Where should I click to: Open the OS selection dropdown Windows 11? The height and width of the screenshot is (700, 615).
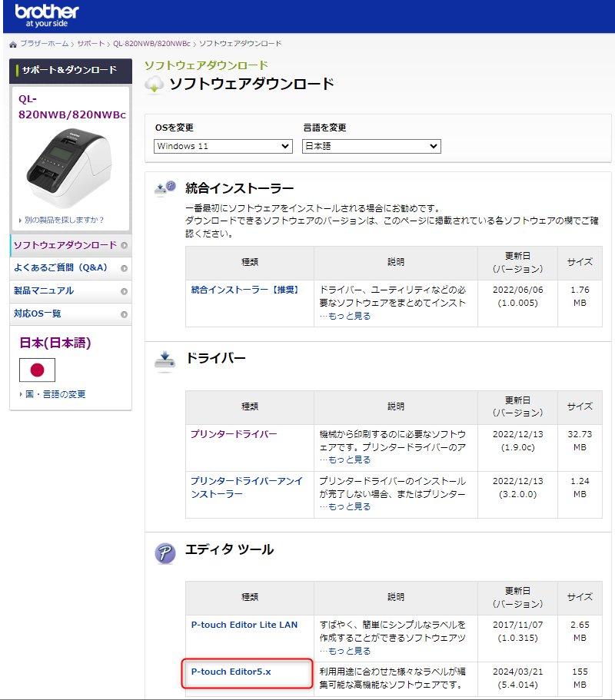click(223, 147)
